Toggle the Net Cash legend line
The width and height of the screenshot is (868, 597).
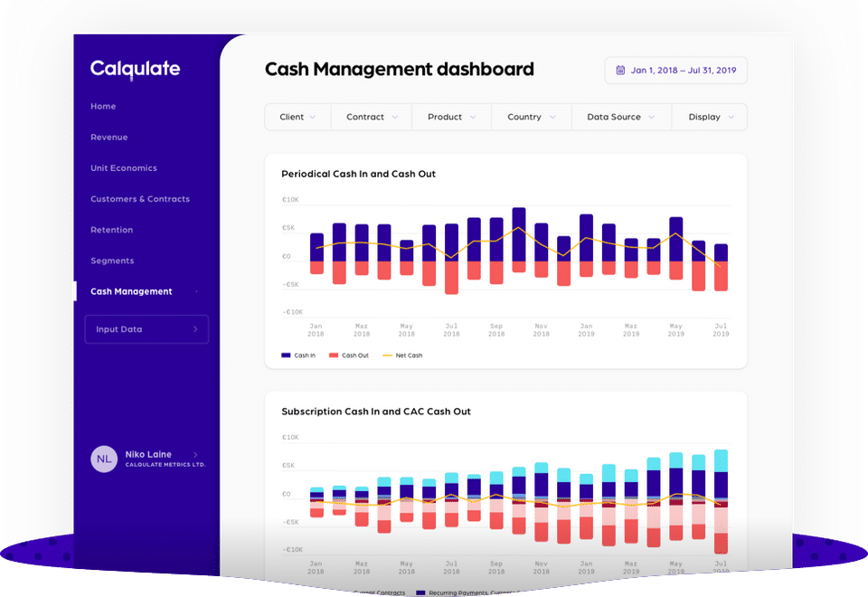pos(388,355)
